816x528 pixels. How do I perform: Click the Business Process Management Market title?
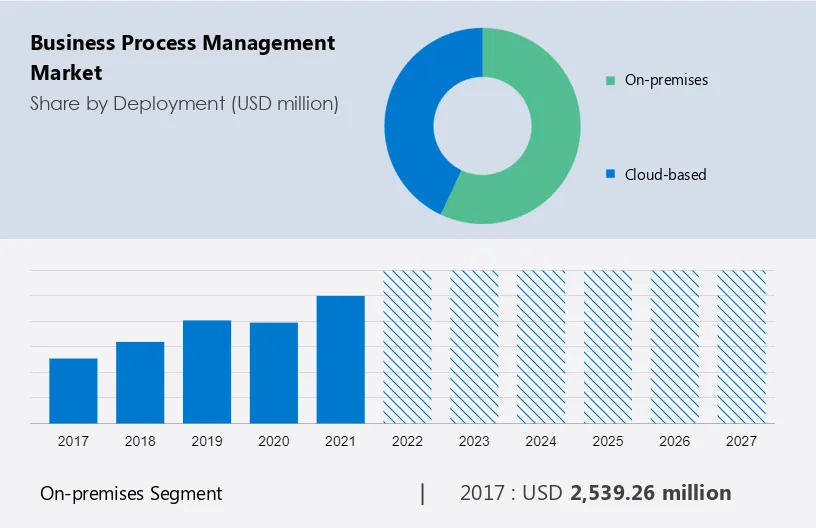(183, 57)
